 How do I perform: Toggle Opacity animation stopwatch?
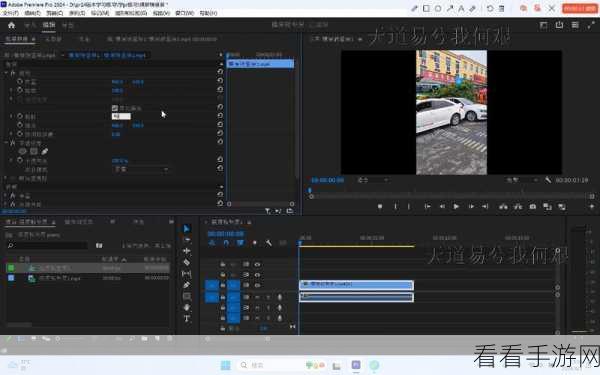[20, 160]
